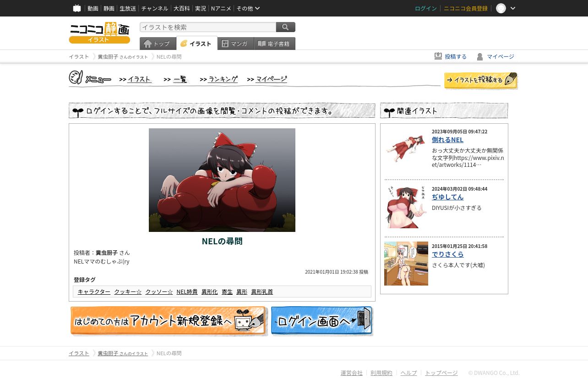
Task: Switch to the 電子書籍 tab
Action: [274, 44]
